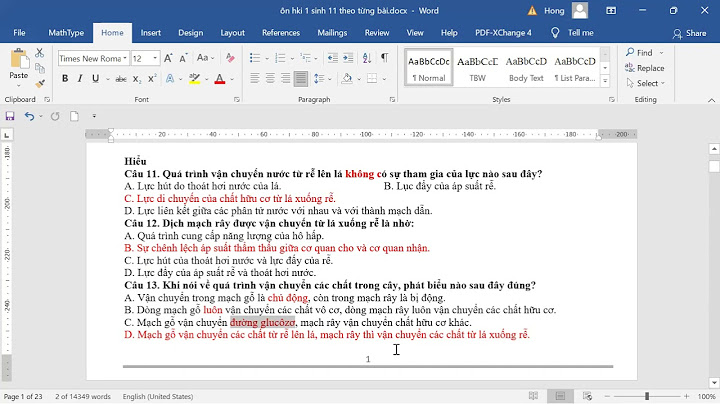The height and width of the screenshot is (404, 720).
Task: Open Change Case dropdown
Action: [205, 58]
